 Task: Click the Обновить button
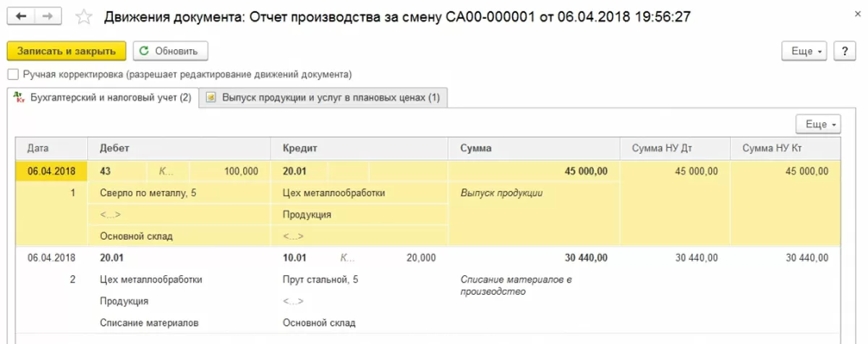pyautogui.click(x=171, y=51)
